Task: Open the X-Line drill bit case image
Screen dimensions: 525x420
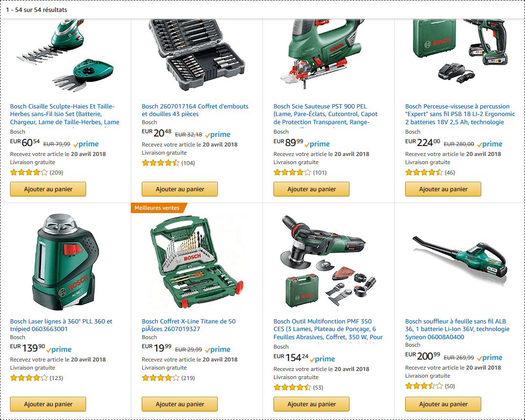Action: (197, 262)
